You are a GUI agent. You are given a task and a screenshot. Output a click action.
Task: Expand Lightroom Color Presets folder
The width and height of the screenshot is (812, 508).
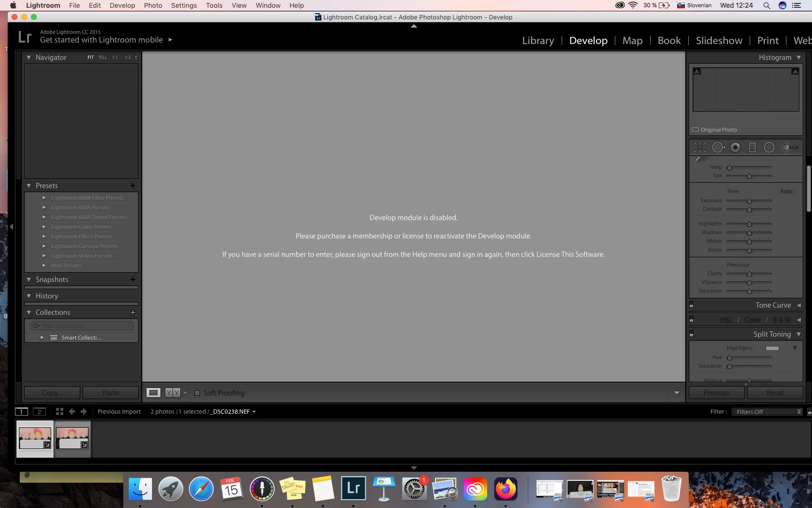click(44, 227)
